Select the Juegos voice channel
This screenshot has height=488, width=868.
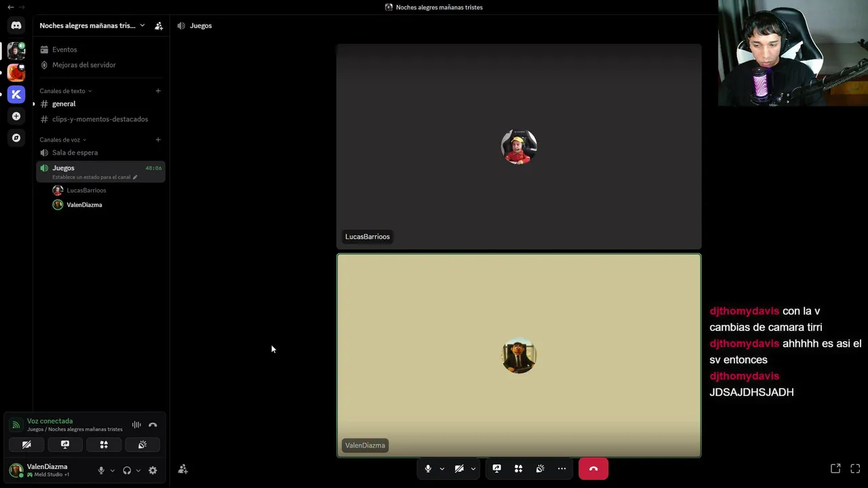coord(100,171)
